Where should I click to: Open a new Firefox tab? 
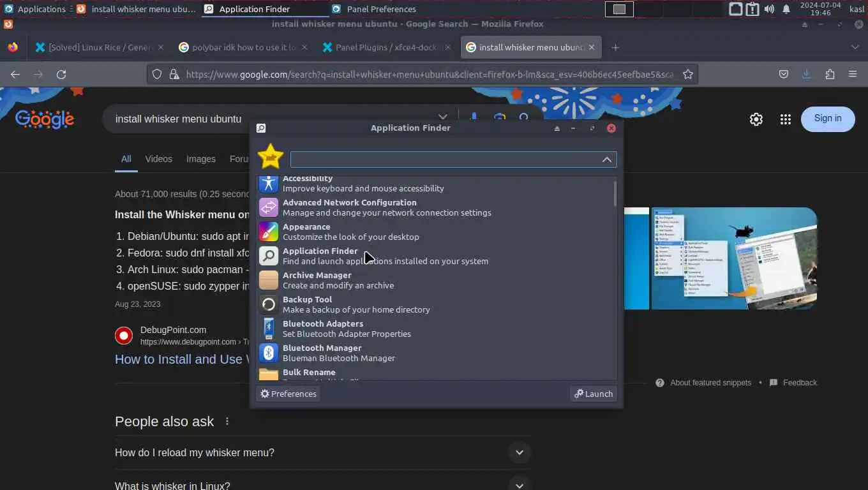615,47
